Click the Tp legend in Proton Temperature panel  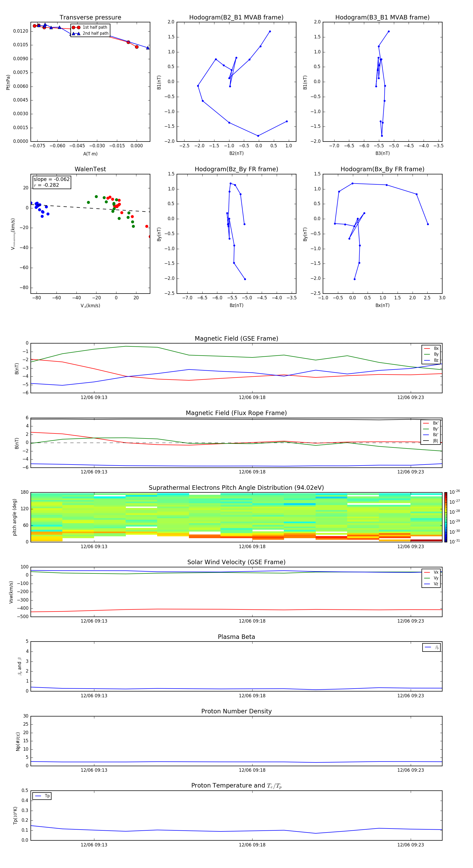42,796
